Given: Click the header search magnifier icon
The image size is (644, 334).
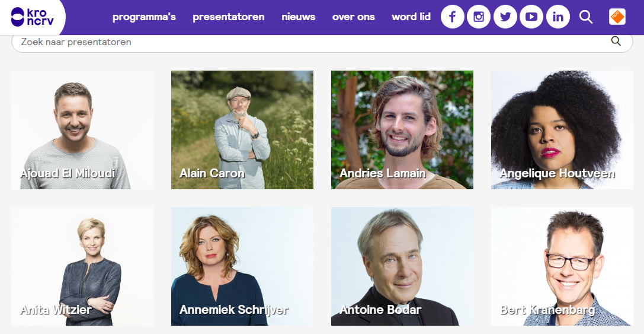Looking at the screenshot, I should (586, 17).
